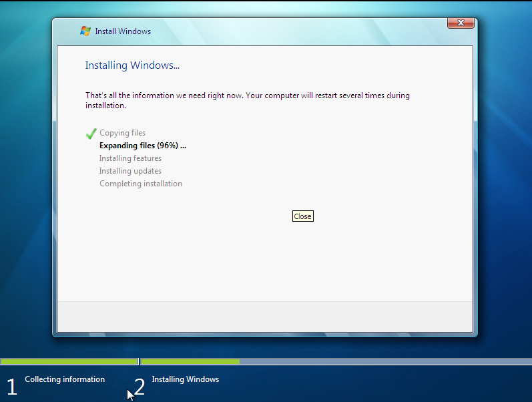Close the Install Windows dialog

(461, 23)
